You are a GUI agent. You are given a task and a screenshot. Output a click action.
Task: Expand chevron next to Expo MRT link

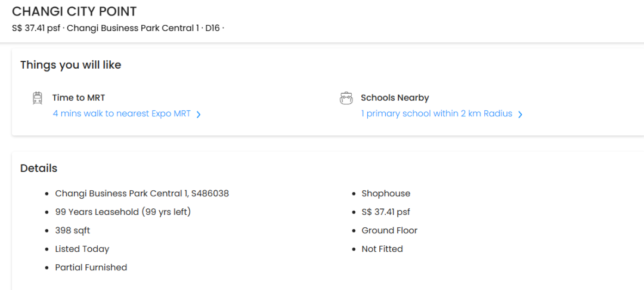click(199, 115)
